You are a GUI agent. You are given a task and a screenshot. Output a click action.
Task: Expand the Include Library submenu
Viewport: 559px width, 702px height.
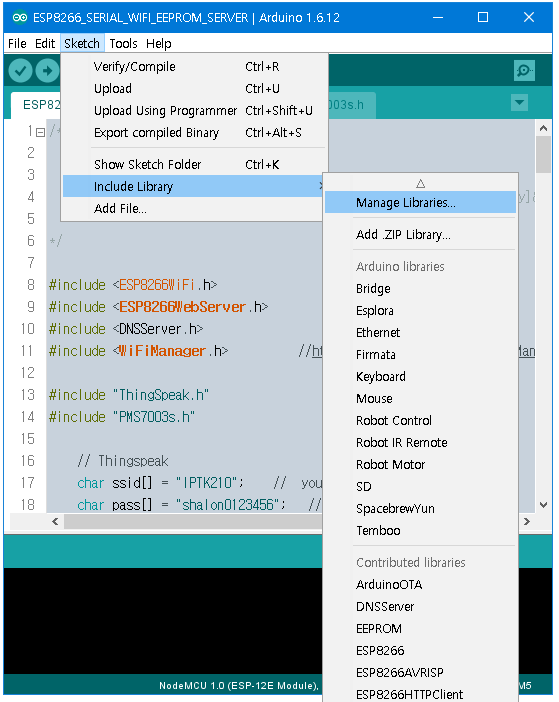coord(193,186)
